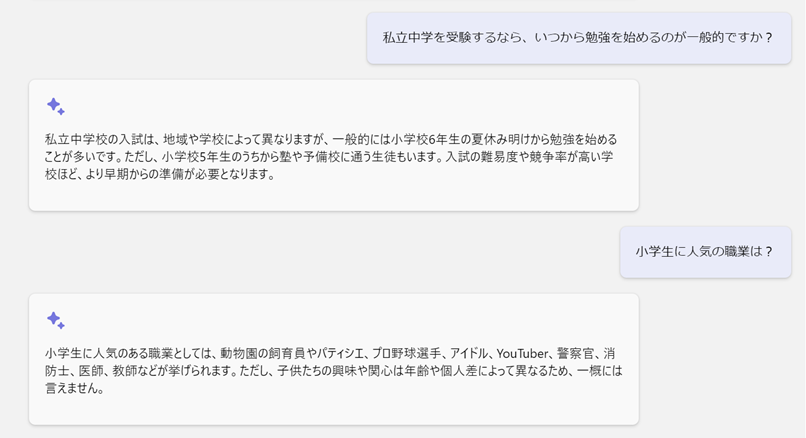Viewport: 806px width, 438px height.
Task: Click the sparkle icon above the 職業 answer
Action: tap(56, 320)
